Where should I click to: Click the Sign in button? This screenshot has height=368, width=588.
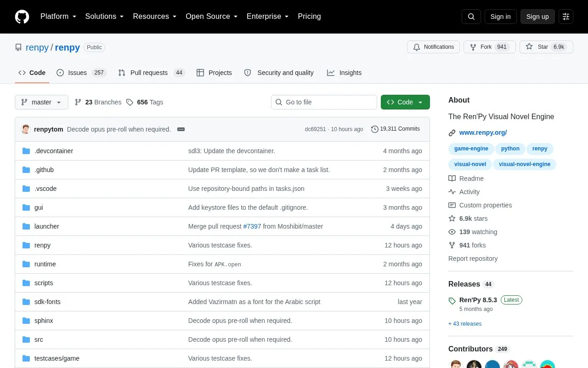(500, 17)
